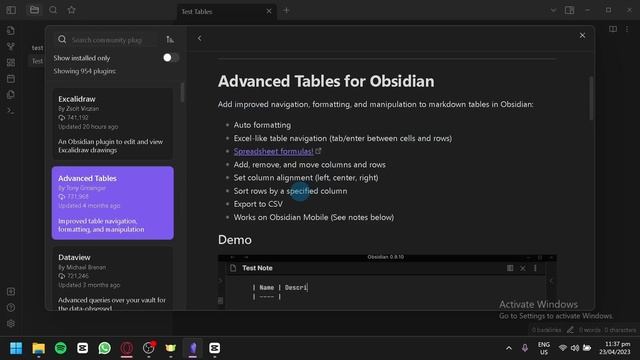Screen dimensions: 640x360
Task: Toggle Show installed only switch
Action: point(170,58)
